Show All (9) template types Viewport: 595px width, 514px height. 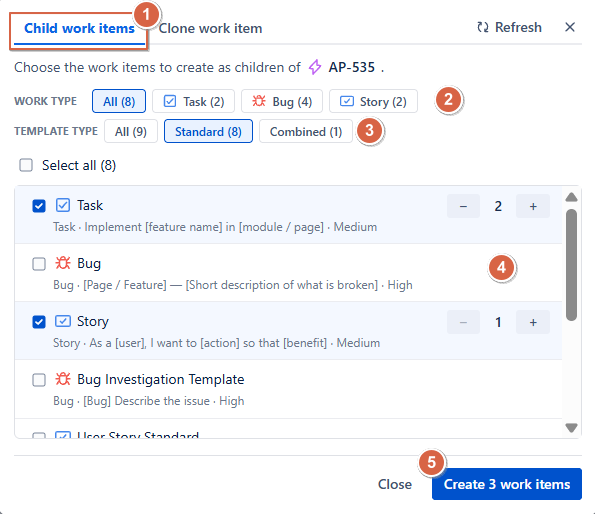point(131,131)
